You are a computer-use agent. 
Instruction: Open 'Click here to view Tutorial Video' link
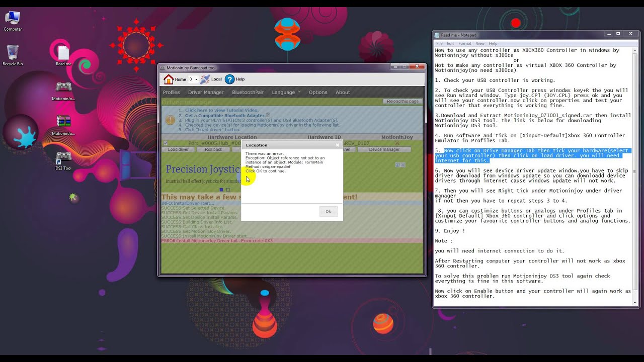click(x=222, y=110)
